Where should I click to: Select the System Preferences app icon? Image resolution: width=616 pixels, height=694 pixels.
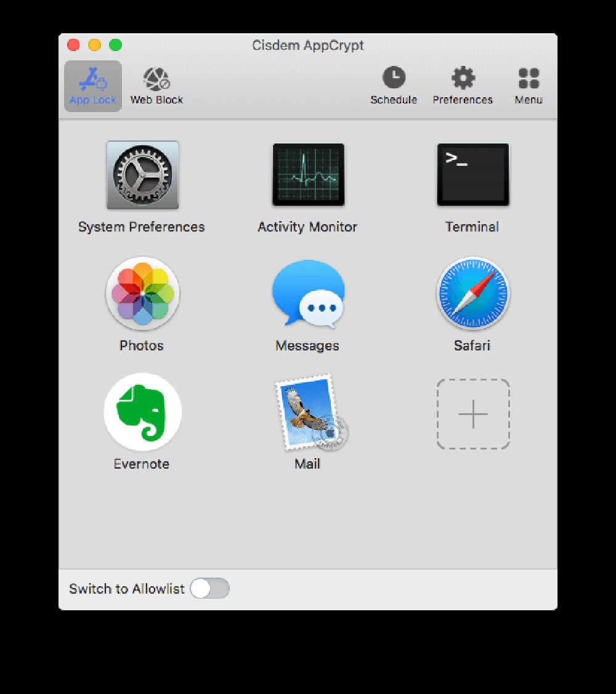pos(142,175)
